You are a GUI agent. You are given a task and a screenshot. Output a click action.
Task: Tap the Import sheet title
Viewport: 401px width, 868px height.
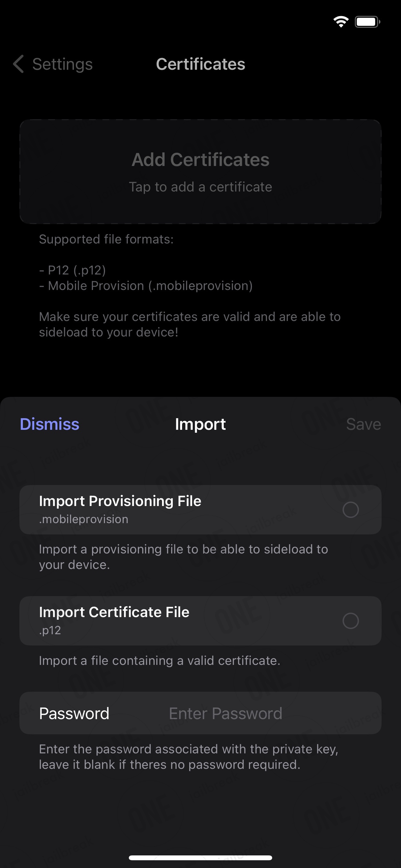200,424
